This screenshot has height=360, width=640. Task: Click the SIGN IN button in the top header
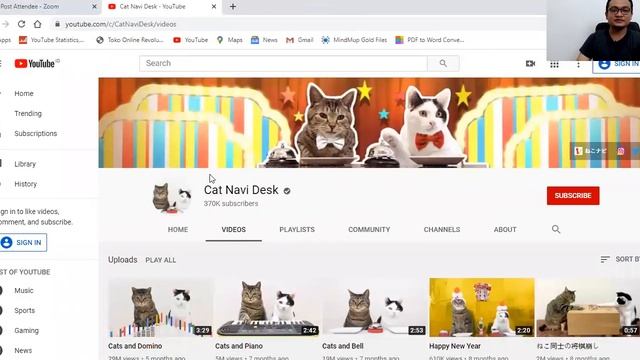point(616,64)
